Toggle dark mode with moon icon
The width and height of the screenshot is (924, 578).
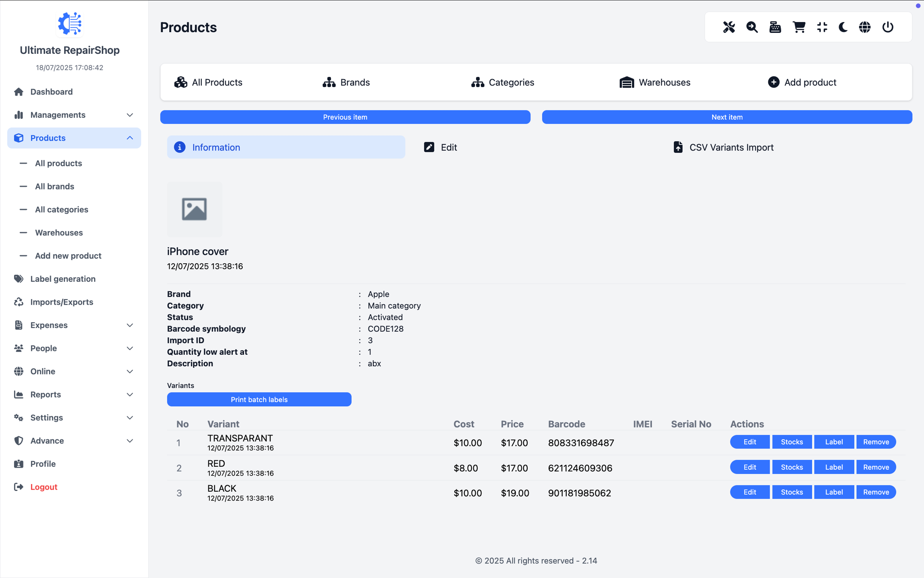click(x=843, y=27)
